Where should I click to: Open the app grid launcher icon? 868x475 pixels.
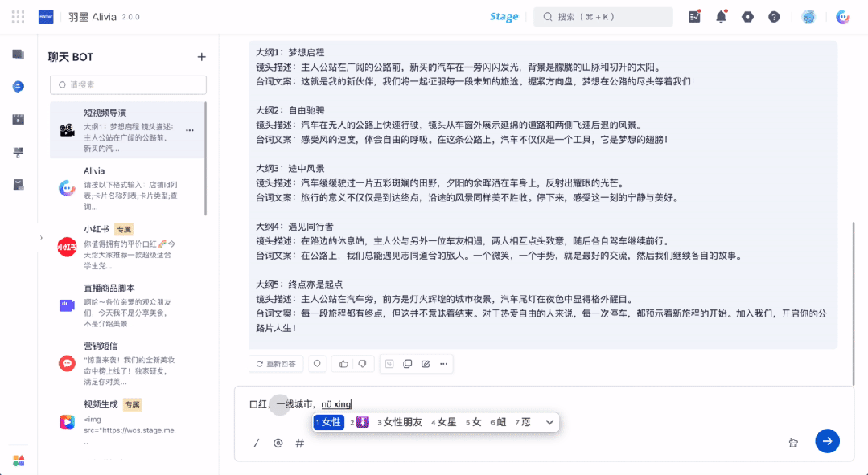[x=19, y=17]
